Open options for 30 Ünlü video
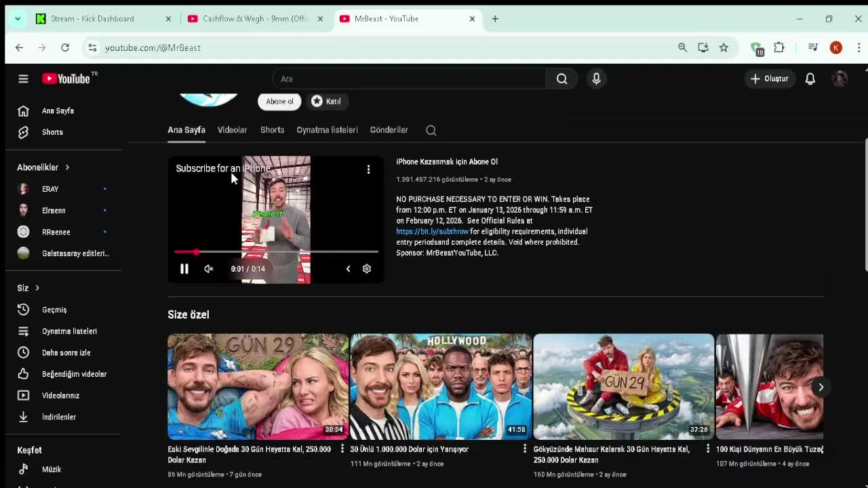868x488 pixels. point(524,449)
